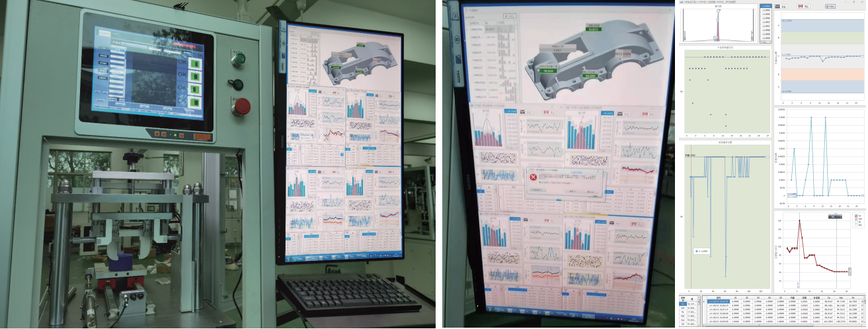
Task: Click the window arrangement button at toolbar right
Action: point(830,7)
